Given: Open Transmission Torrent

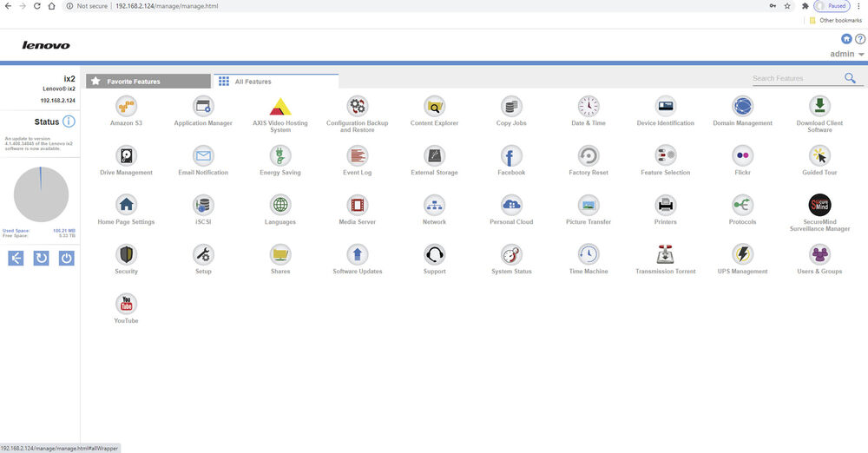Looking at the screenshot, I should [x=666, y=255].
